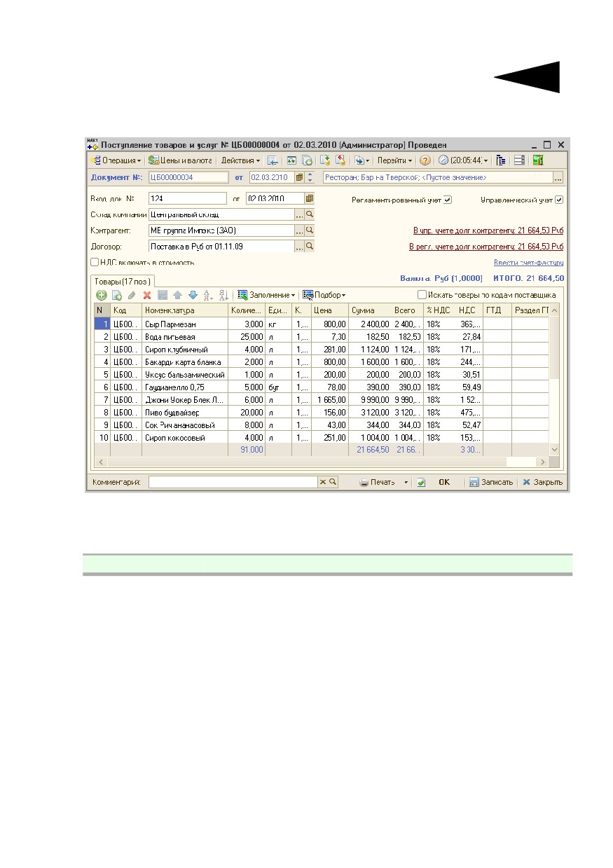This screenshot has height=868, width=613.
Task: Select the Сыр Пармезан row
Action: point(322,324)
